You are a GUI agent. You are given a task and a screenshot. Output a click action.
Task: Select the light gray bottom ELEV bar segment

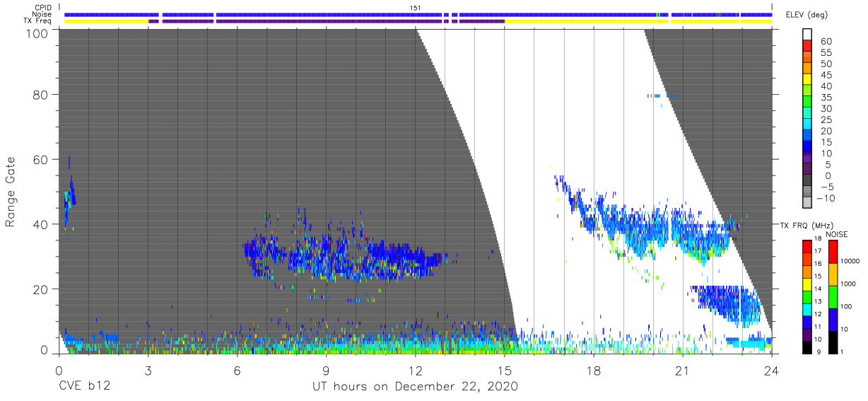(x=808, y=203)
